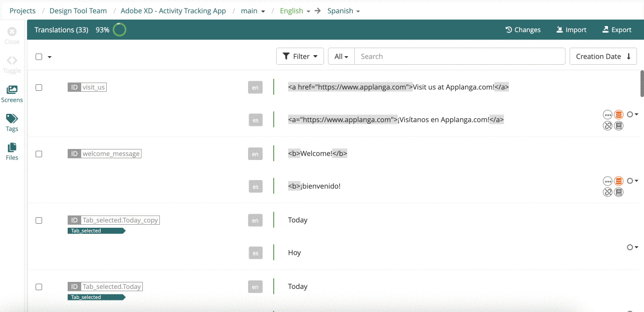Open the Spanish target language dropdown
644x312 pixels.
tap(343, 11)
